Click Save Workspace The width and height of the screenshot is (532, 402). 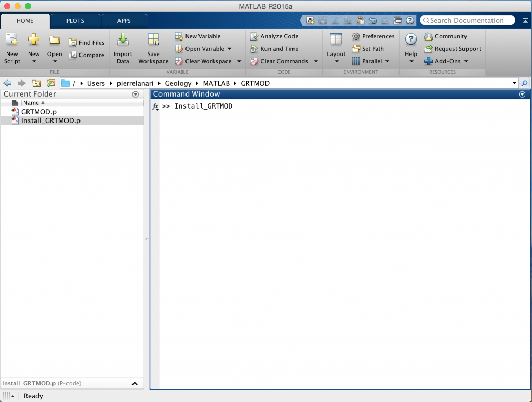coord(153,48)
